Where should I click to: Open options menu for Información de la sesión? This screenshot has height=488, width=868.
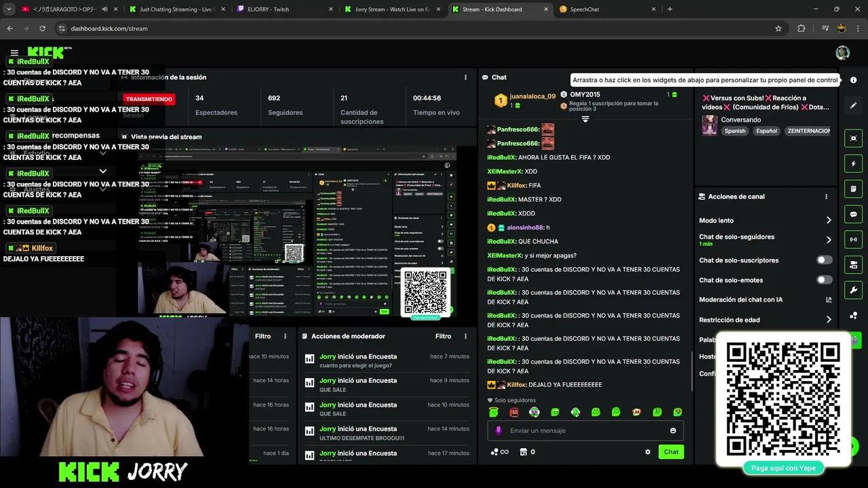pyautogui.click(x=465, y=77)
